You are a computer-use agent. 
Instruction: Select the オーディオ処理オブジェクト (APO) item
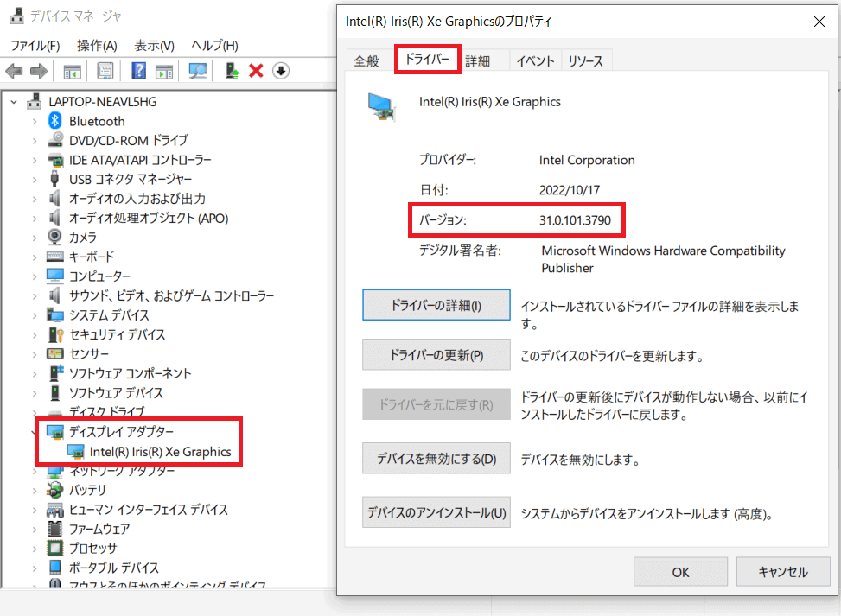[149, 219]
